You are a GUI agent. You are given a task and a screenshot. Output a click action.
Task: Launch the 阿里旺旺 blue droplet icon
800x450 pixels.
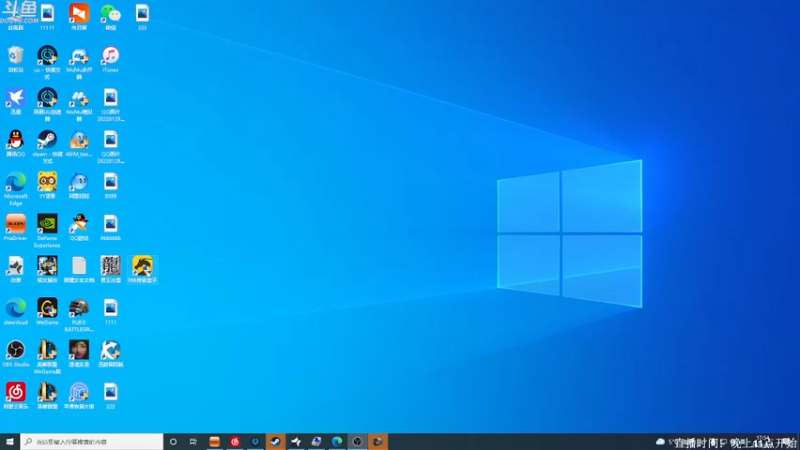click(79, 182)
